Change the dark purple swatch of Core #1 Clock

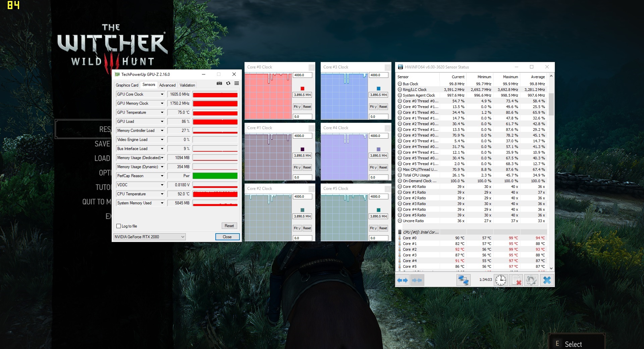pos(302,149)
